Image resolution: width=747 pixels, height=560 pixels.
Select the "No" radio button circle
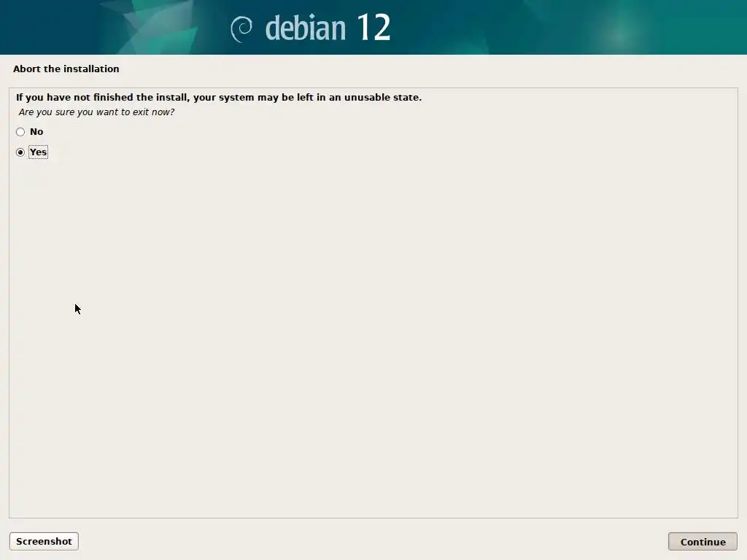point(20,132)
